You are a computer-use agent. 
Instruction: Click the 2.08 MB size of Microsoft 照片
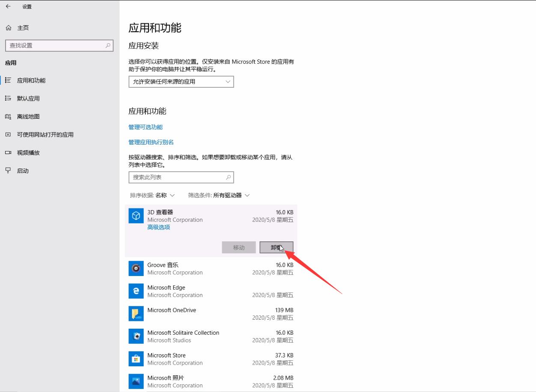(x=283, y=378)
